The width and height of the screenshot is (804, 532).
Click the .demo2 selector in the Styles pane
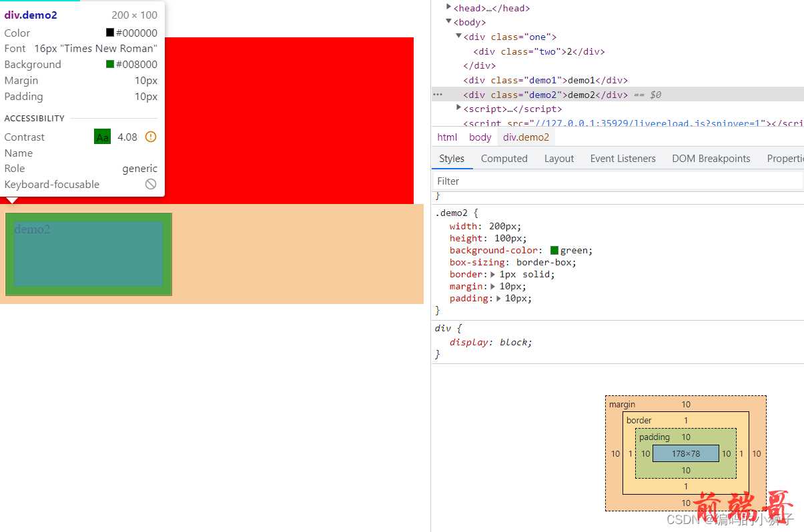pyautogui.click(x=454, y=213)
